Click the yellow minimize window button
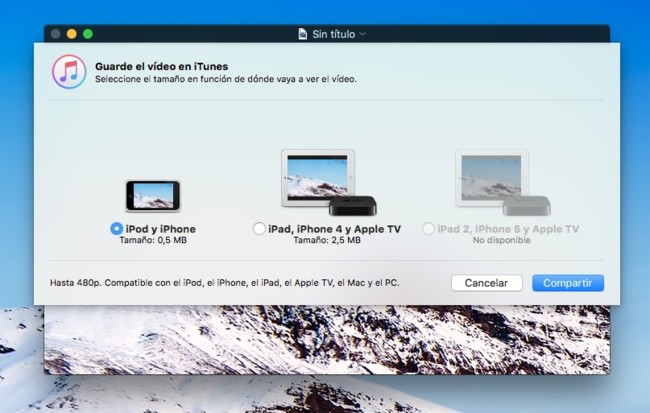Image resolution: width=650 pixels, height=413 pixels. click(72, 34)
